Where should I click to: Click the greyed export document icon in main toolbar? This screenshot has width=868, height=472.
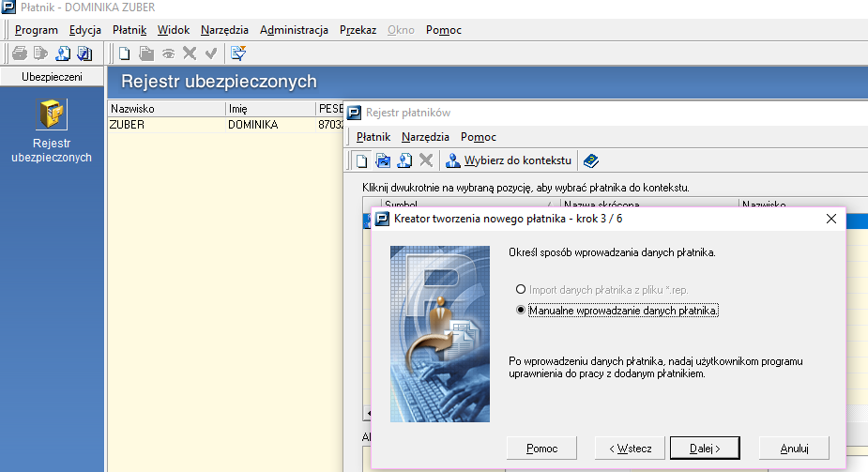click(x=40, y=53)
